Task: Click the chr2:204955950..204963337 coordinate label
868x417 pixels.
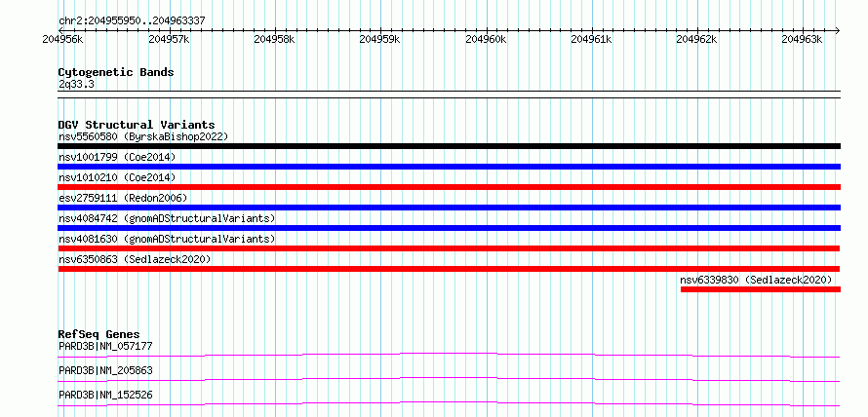Action: (132, 20)
